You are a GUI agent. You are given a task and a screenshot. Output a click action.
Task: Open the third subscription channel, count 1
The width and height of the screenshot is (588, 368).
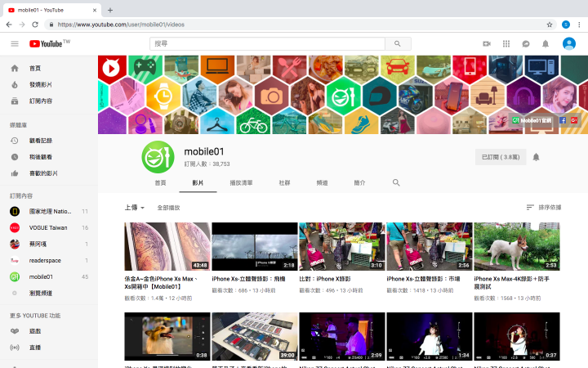tap(49, 244)
